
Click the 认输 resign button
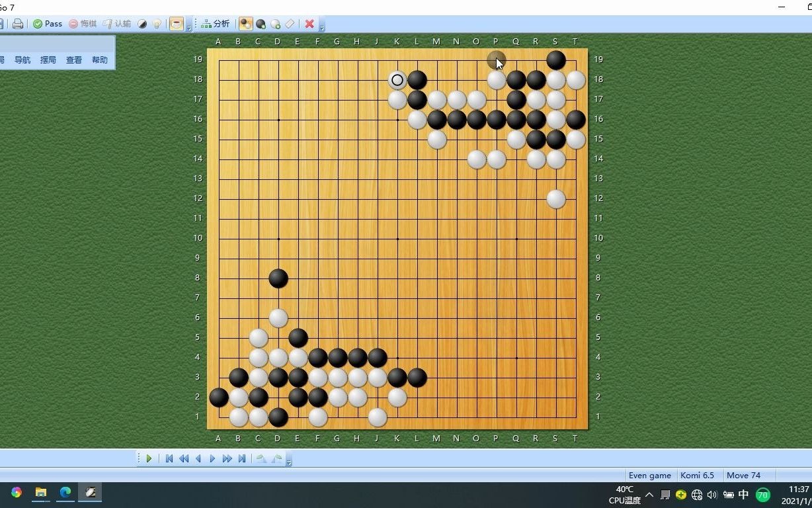pos(117,24)
